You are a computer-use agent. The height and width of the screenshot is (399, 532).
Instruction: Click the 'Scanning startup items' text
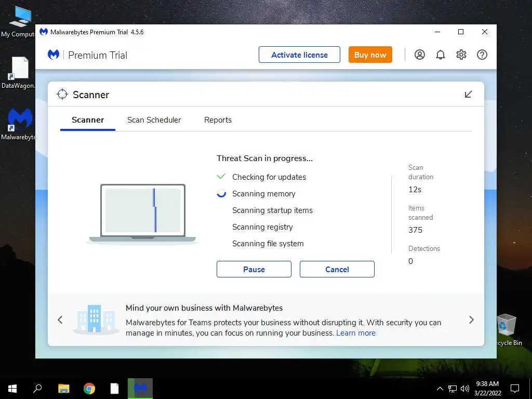pyautogui.click(x=272, y=210)
